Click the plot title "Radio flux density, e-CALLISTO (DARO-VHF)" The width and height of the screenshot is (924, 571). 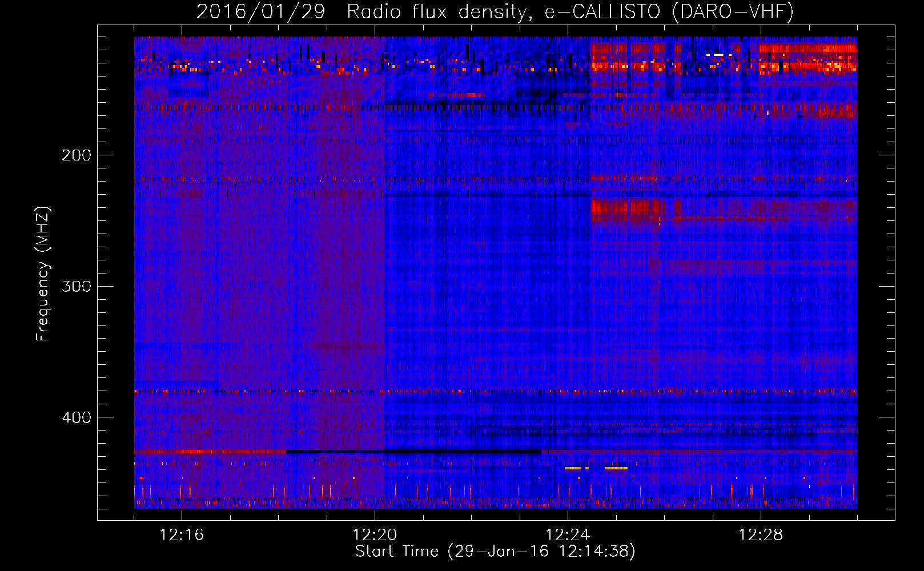click(570, 11)
